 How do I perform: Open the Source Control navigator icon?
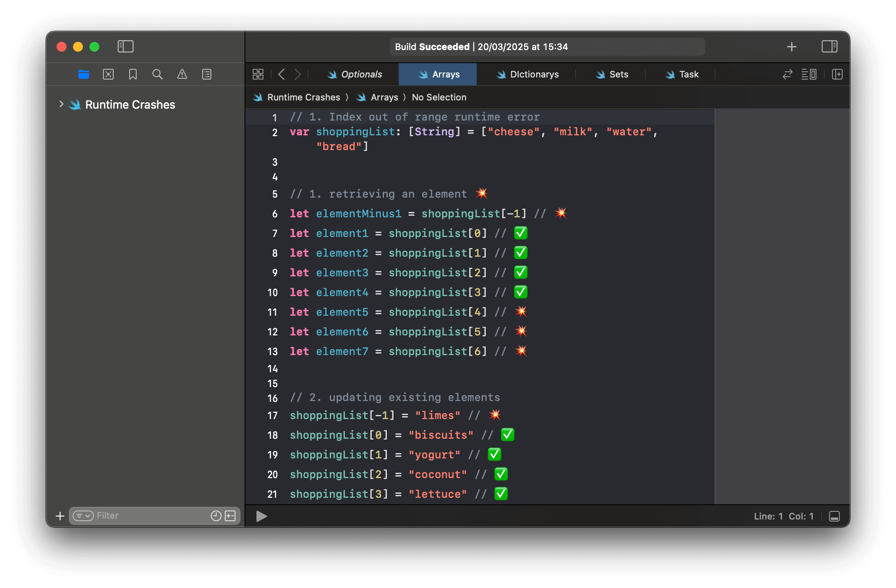pyautogui.click(x=108, y=74)
